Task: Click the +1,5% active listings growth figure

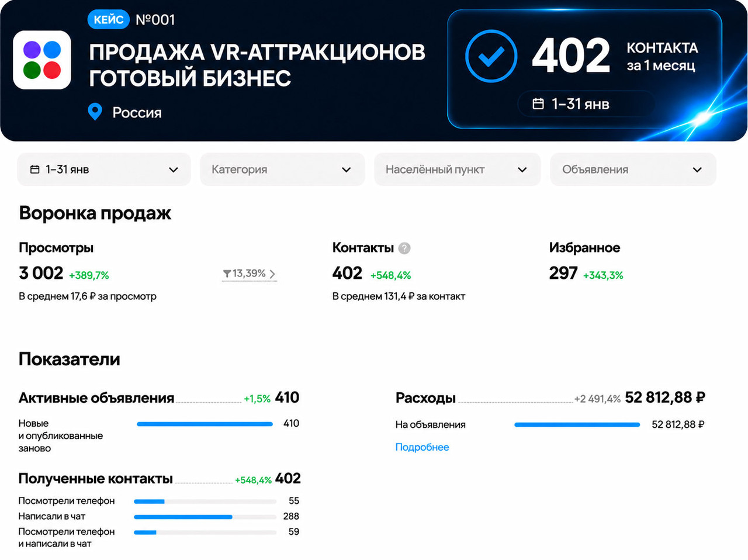Action: click(x=257, y=399)
